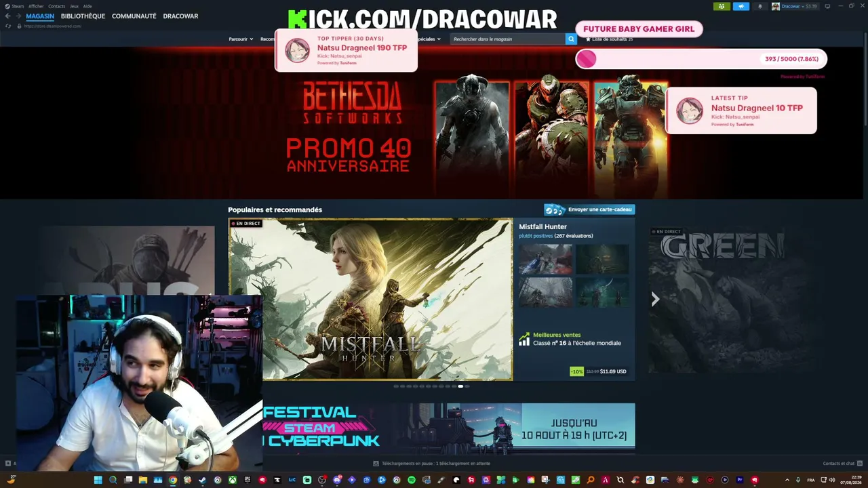Open Windows taskbar search
This screenshot has width=868, height=488.
coord(113,480)
